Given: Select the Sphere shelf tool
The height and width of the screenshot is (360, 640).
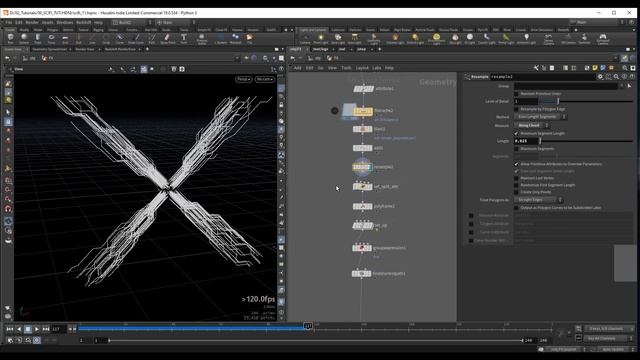Looking at the screenshot, I should 24,39.
